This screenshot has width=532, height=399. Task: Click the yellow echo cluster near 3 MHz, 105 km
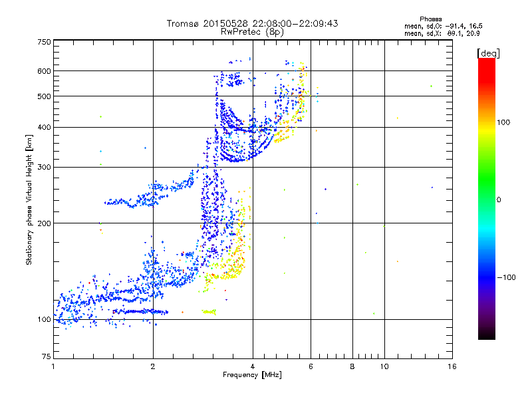point(209,311)
